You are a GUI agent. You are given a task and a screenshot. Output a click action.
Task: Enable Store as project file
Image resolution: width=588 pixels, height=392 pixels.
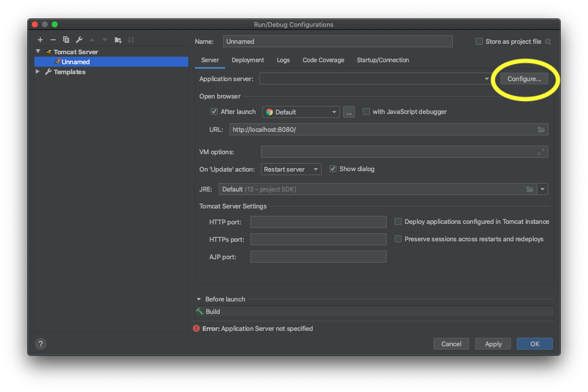tap(479, 41)
